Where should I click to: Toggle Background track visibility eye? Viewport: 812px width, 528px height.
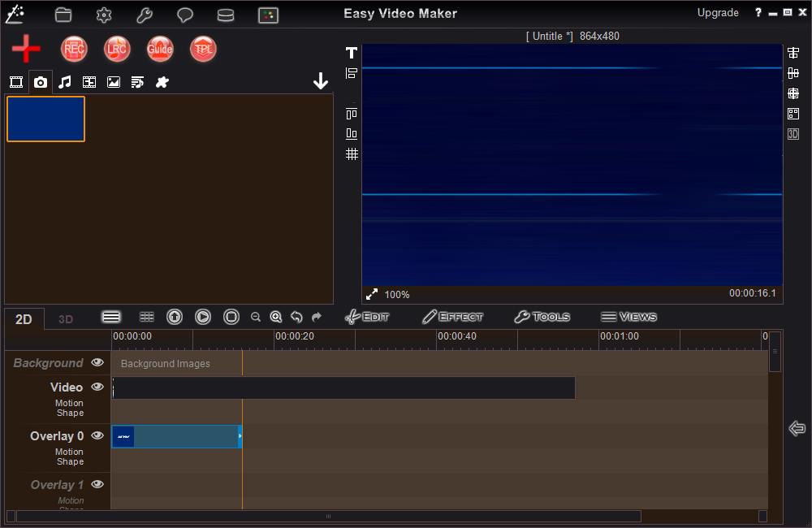97,362
